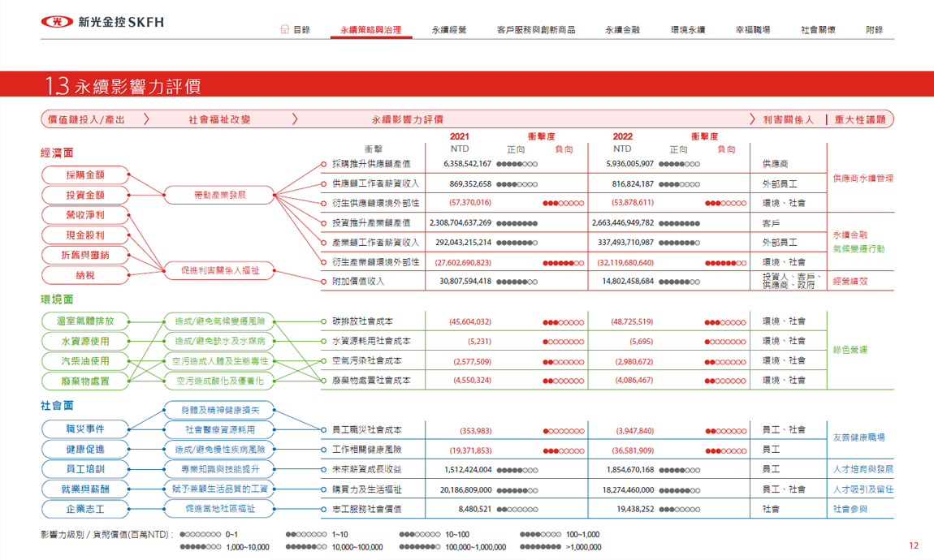
Task: Open the 附錄 tab
Action: pos(874,30)
